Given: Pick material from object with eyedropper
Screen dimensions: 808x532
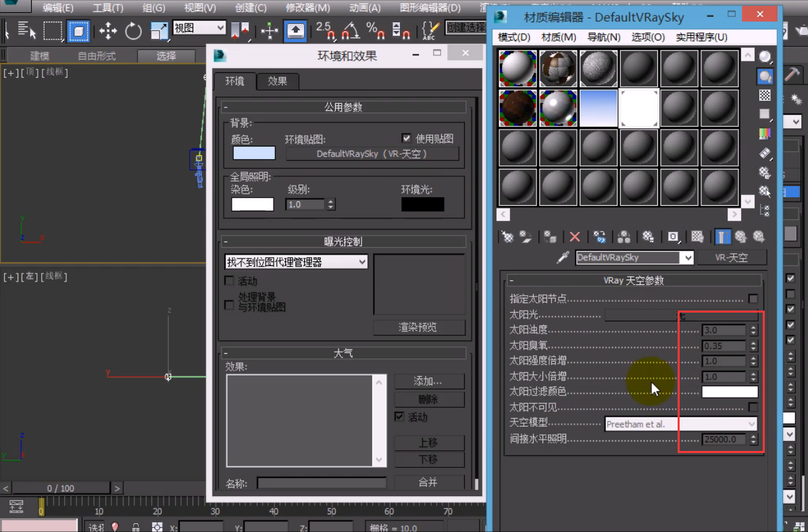Looking at the screenshot, I should (x=562, y=257).
